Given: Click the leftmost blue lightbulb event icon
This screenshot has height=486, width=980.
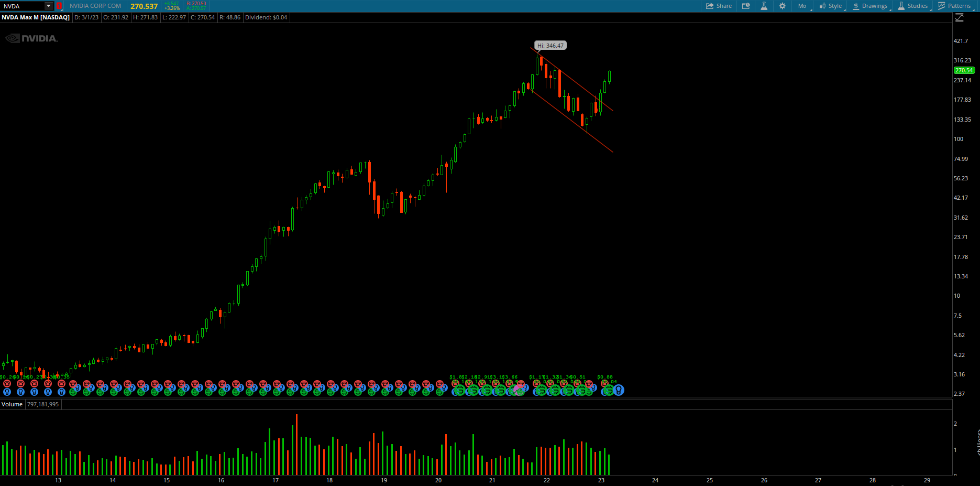Looking at the screenshot, I should point(7,392).
